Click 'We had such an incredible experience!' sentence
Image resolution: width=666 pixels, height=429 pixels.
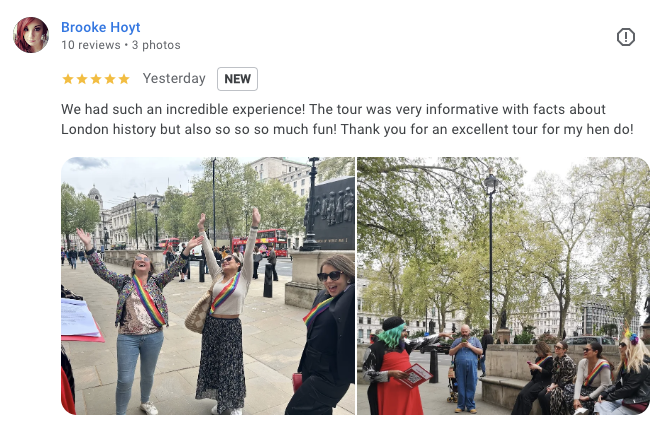[x=183, y=110]
